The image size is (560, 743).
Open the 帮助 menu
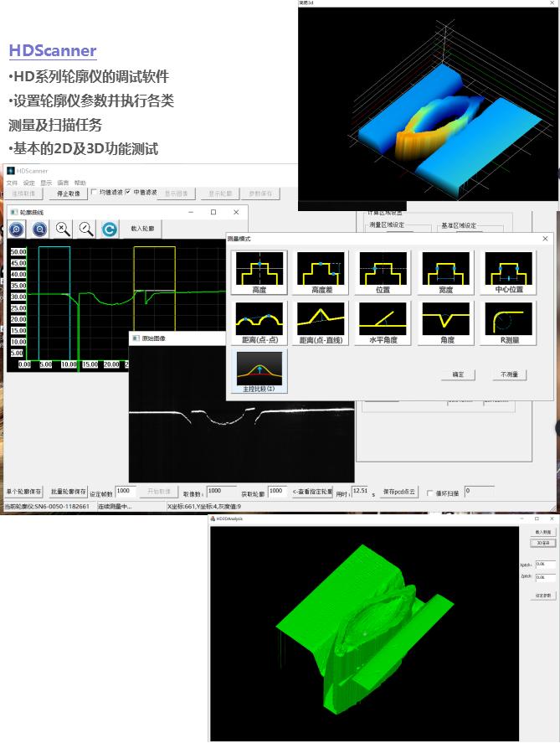pyautogui.click(x=80, y=183)
